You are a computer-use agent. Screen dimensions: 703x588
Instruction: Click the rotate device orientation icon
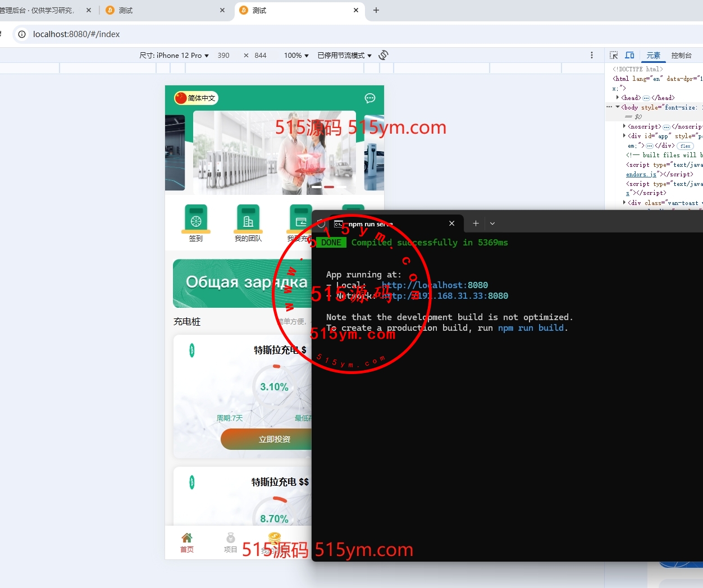coord(384,55)
